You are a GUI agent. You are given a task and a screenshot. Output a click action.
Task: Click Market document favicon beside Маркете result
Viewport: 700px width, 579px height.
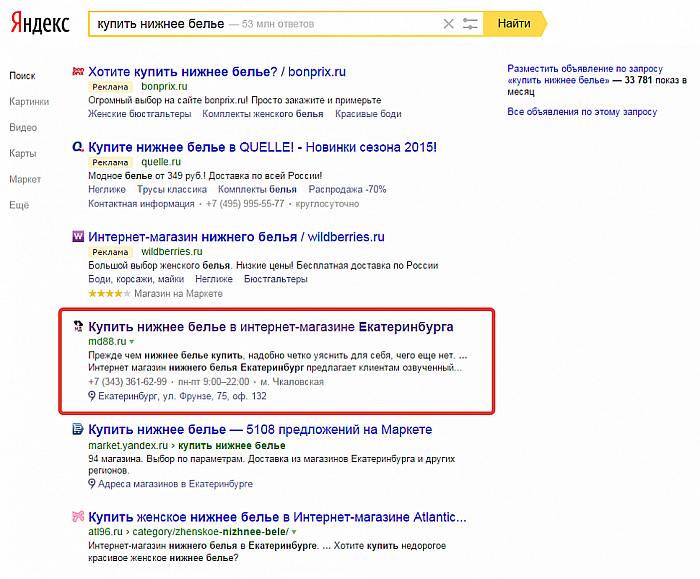78,429
